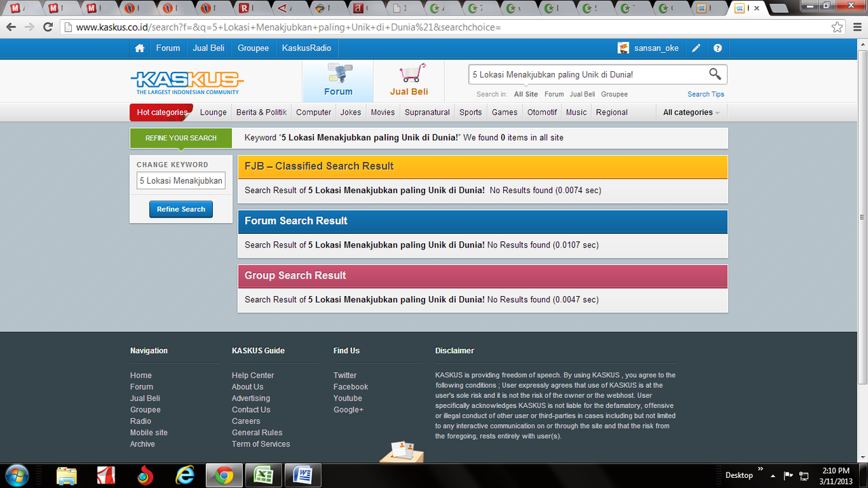Show hidden system tray icons arrow
868x488 pixels.
(x=772, y=475)
